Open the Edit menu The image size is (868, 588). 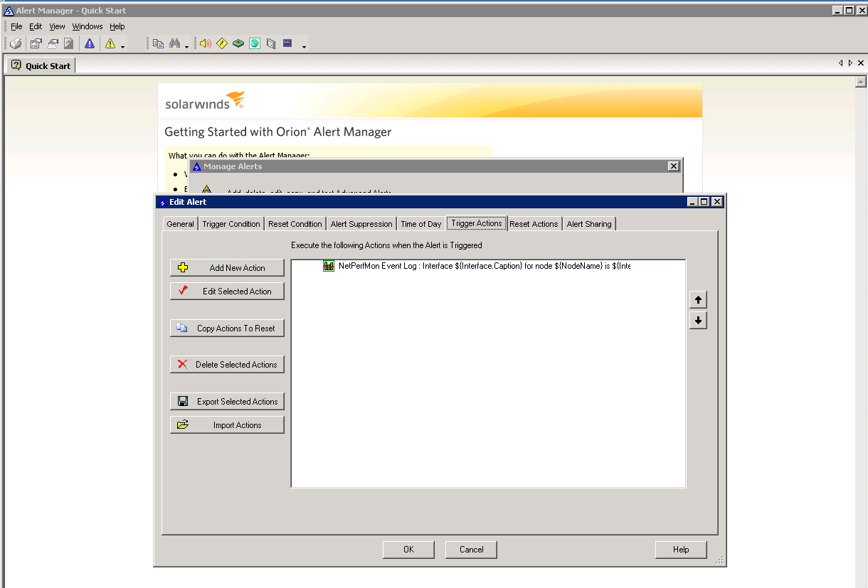point(36,26)
